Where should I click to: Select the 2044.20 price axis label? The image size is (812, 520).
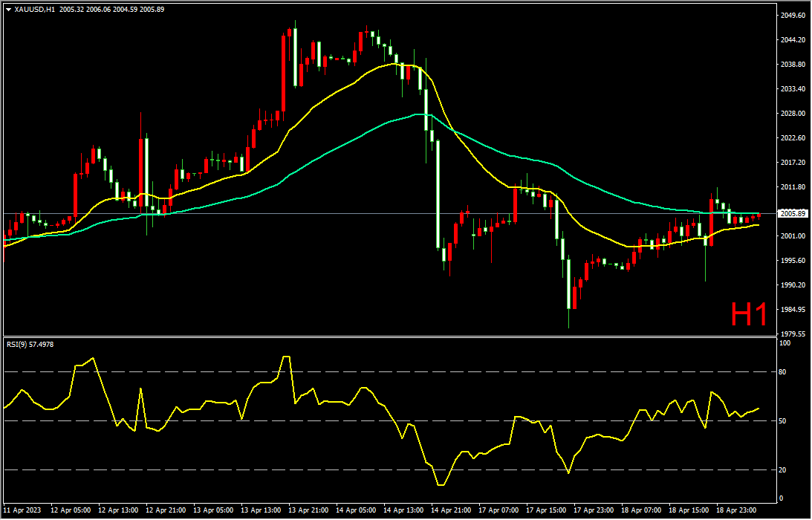793,40
